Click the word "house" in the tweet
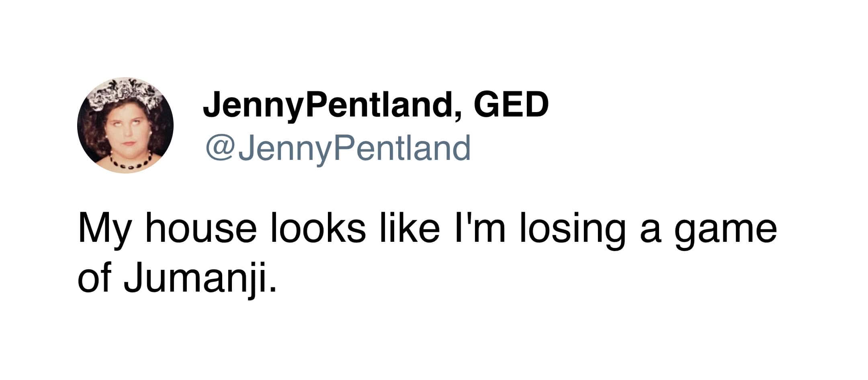868x380 pixels. tap(201, 229)
